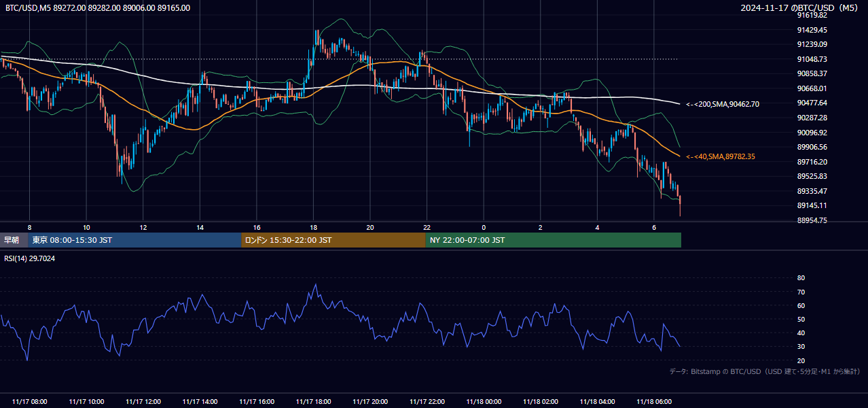Click the NY 22:00-07:00 JST session bar
Screen dimensions: 868x408
(x=554, y=240)
